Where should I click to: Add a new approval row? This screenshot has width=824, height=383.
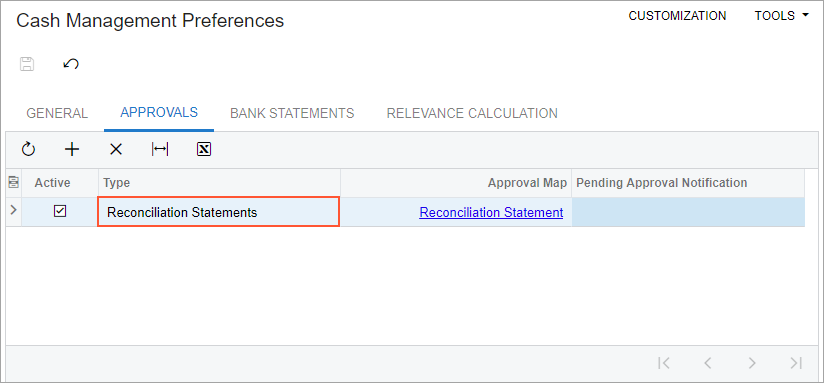point(71,150)
